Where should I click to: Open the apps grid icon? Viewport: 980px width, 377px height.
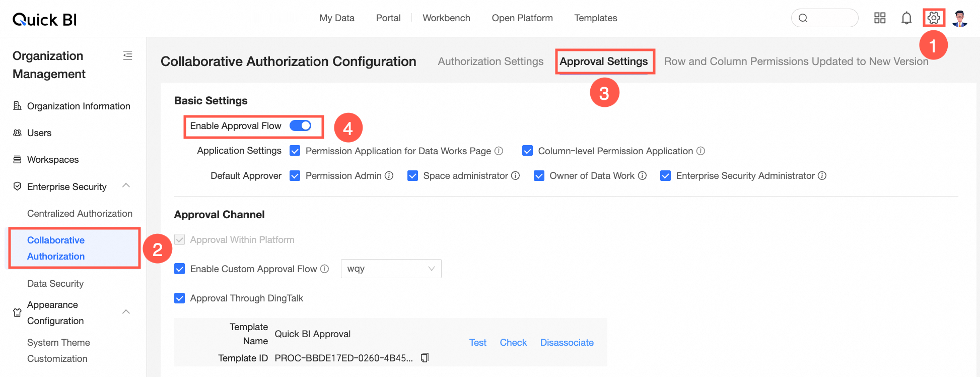coord(880,18)
